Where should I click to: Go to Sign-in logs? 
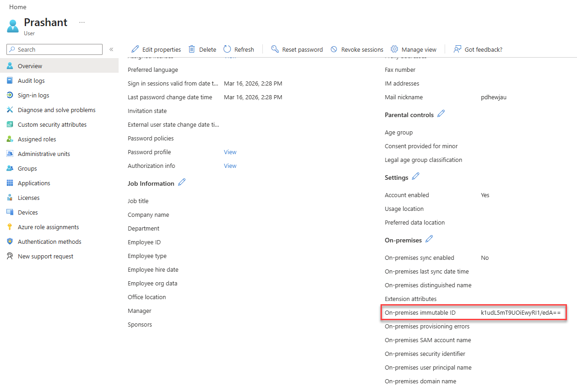point(33,95)
